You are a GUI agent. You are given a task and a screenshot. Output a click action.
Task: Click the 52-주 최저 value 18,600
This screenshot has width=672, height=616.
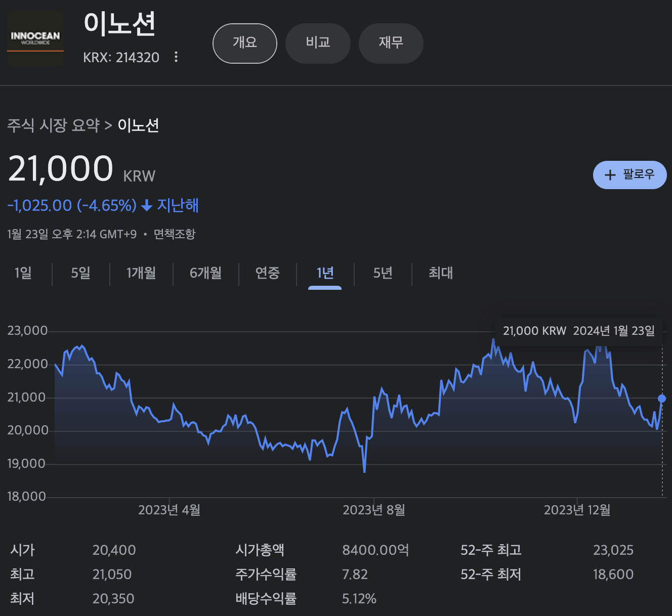click(x=613, y=575)
